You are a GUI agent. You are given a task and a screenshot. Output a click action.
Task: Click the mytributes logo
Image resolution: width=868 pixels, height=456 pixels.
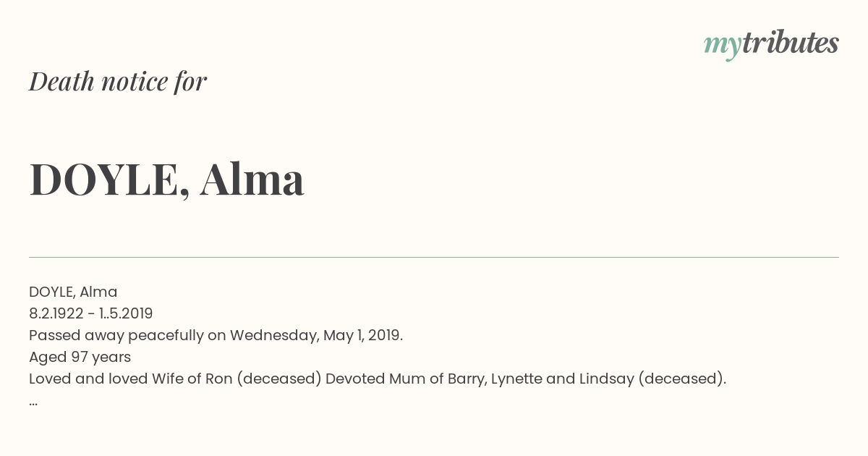pos(771,43)
